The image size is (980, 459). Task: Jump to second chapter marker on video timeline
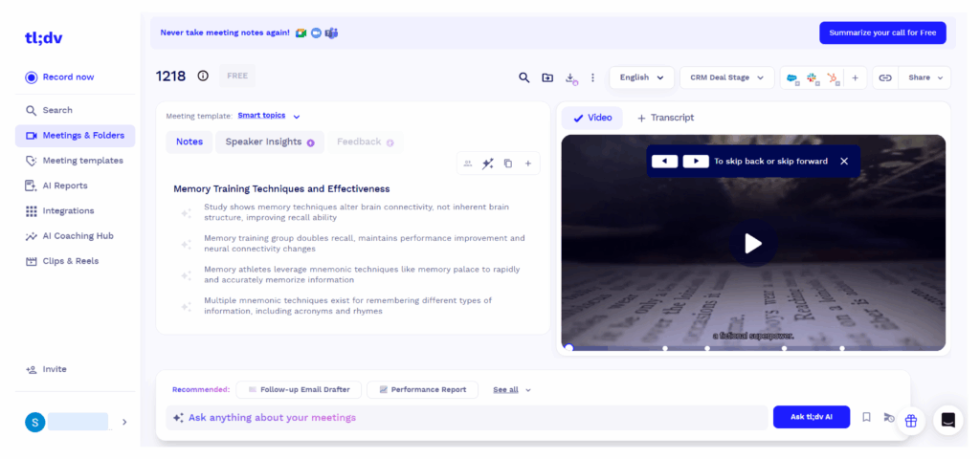tap(707, 348)
